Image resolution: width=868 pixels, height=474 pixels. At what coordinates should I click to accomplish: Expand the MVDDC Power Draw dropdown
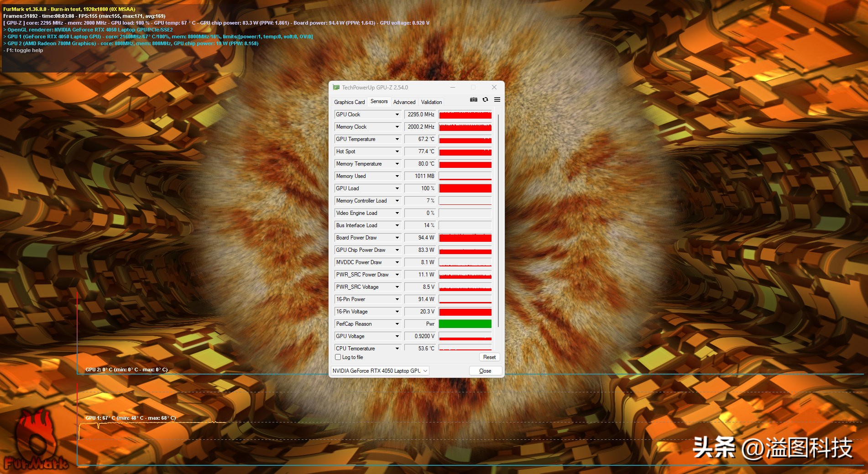[x=397, y=262]
